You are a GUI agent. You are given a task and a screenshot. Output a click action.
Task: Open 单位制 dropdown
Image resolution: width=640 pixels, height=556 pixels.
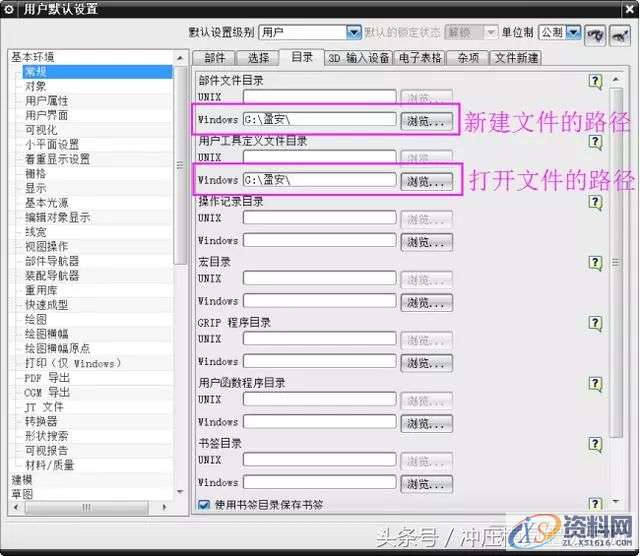(574, 32)
